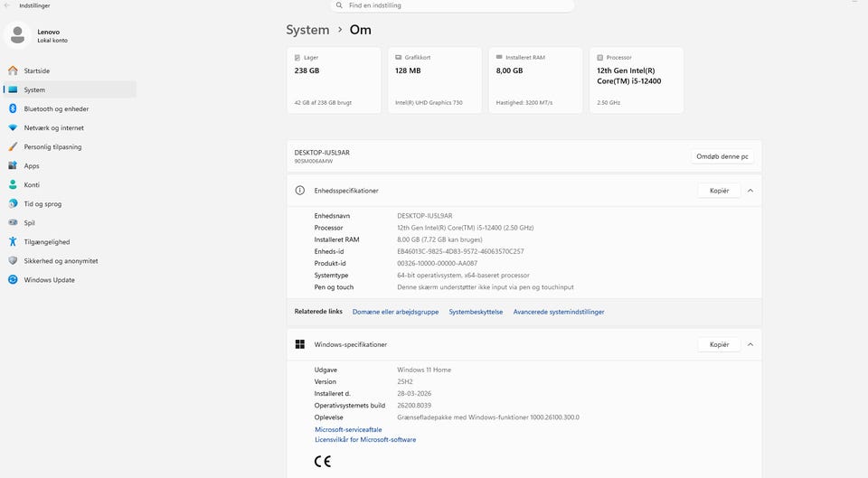This screenshot has height=478, width=868.
Task: Go to Startside in the sidebar
Action: click(x=37, y=70)
